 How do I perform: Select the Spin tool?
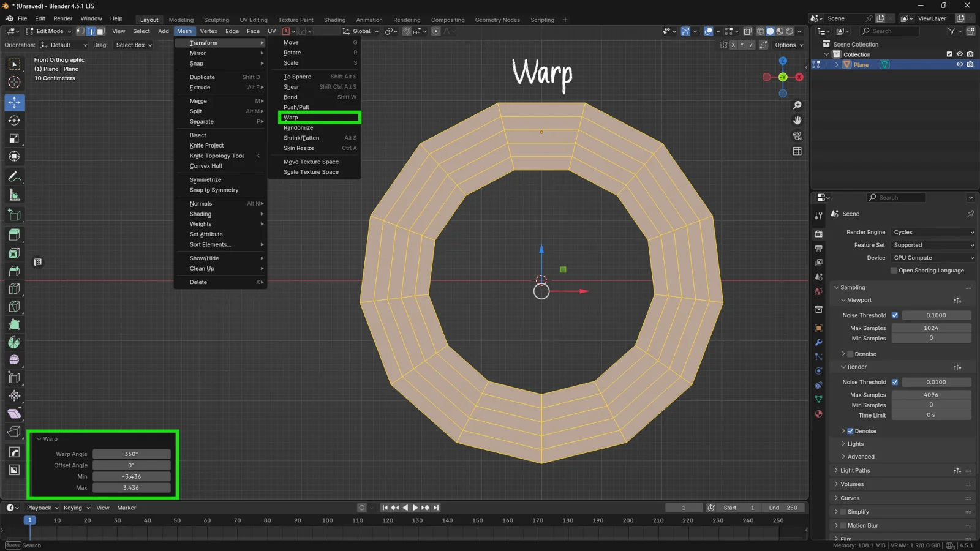point(14,342)
